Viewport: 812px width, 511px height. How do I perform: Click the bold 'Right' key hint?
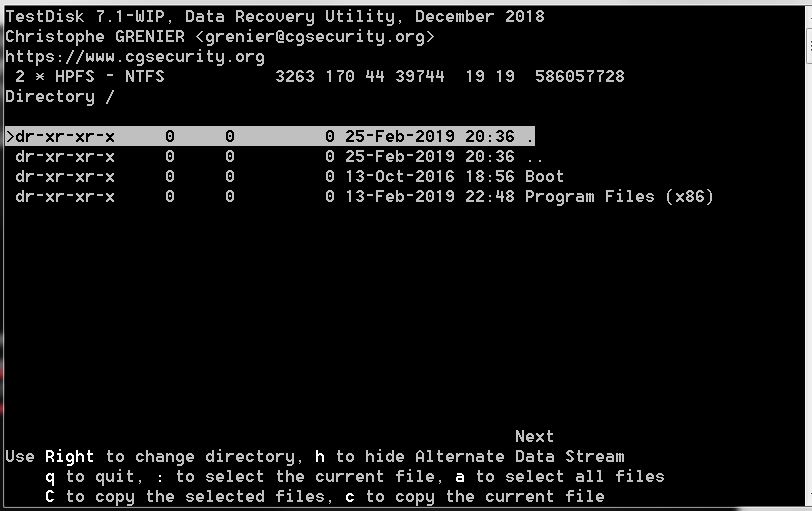69,457
